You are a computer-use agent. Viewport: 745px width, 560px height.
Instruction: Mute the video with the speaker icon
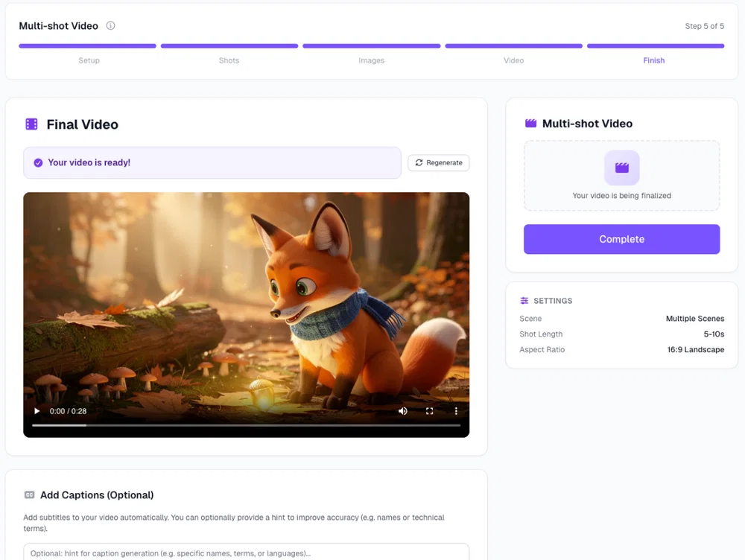coord(402,411)
